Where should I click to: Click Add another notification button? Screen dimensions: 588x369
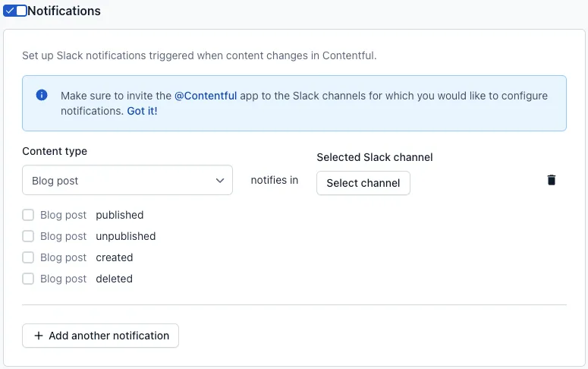[100, 336]
